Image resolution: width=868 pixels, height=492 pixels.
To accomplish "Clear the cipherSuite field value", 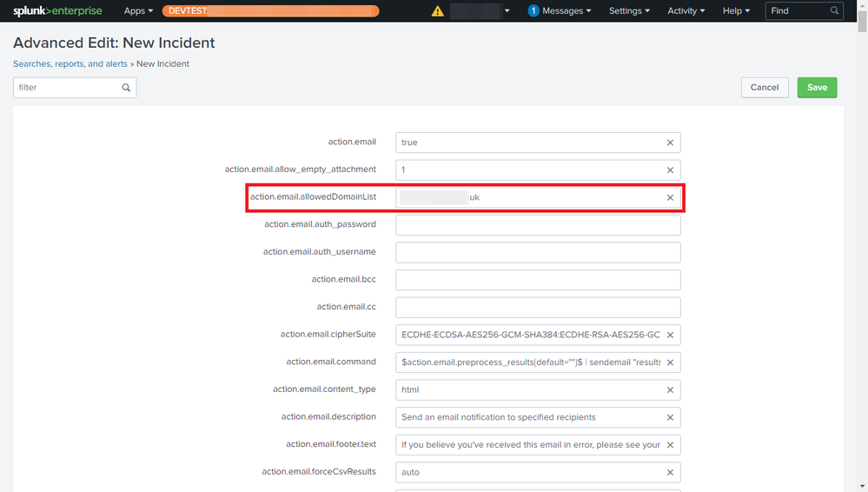I will point(670,335).
